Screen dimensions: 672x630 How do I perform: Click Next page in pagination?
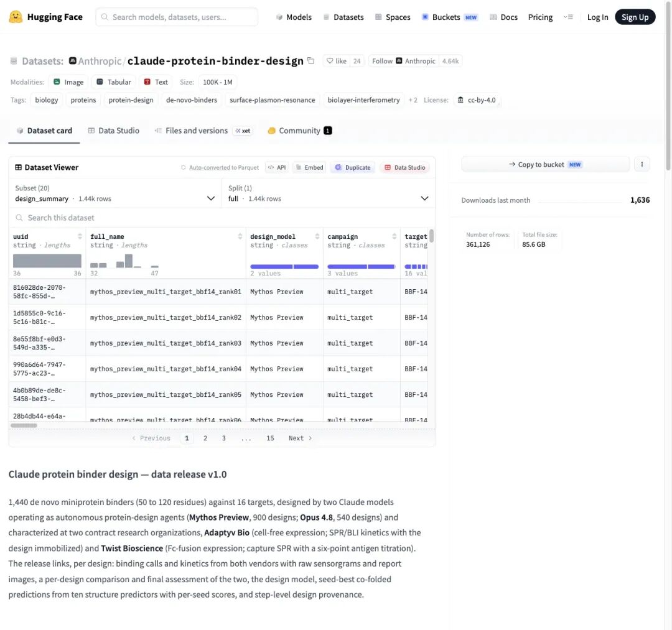point(300,438)
